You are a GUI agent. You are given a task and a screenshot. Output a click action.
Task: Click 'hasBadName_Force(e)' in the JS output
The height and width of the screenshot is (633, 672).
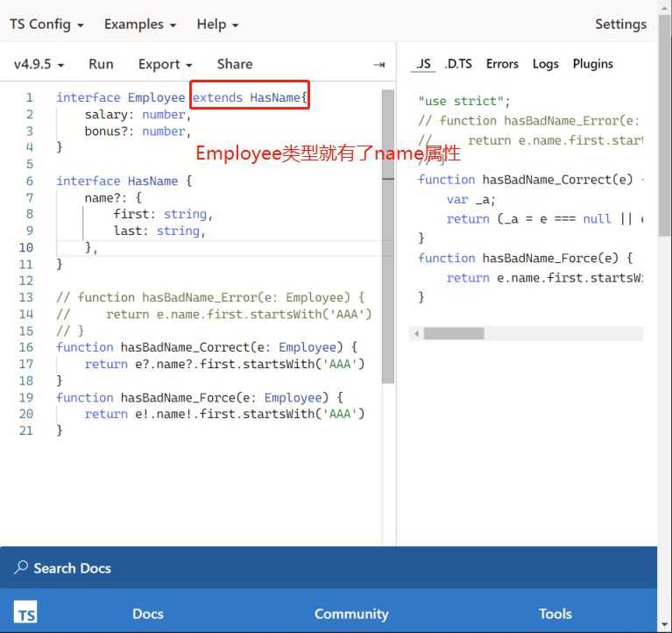point(550,258)
